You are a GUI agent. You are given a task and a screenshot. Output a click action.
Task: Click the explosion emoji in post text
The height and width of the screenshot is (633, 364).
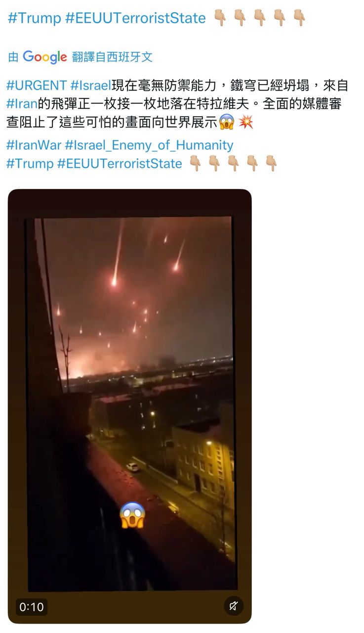click(245, 122)
